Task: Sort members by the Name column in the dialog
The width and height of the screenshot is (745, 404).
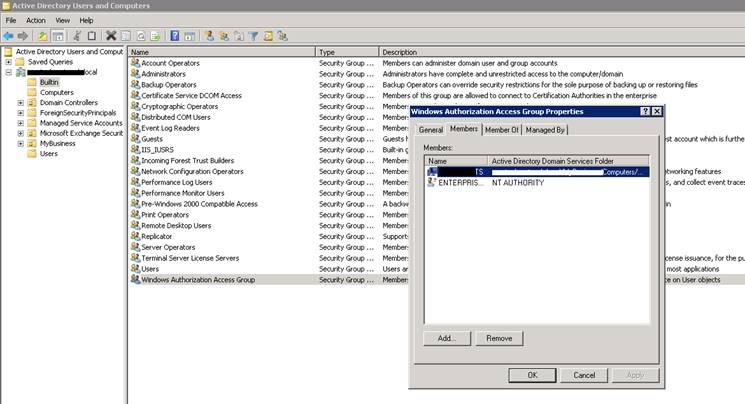Action: [456, 161]
